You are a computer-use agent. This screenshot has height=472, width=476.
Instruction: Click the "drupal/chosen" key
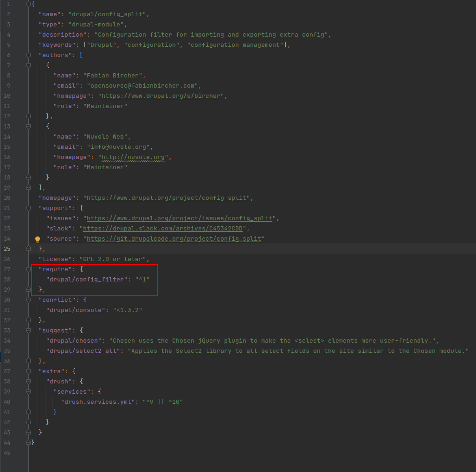coord(74,341)
